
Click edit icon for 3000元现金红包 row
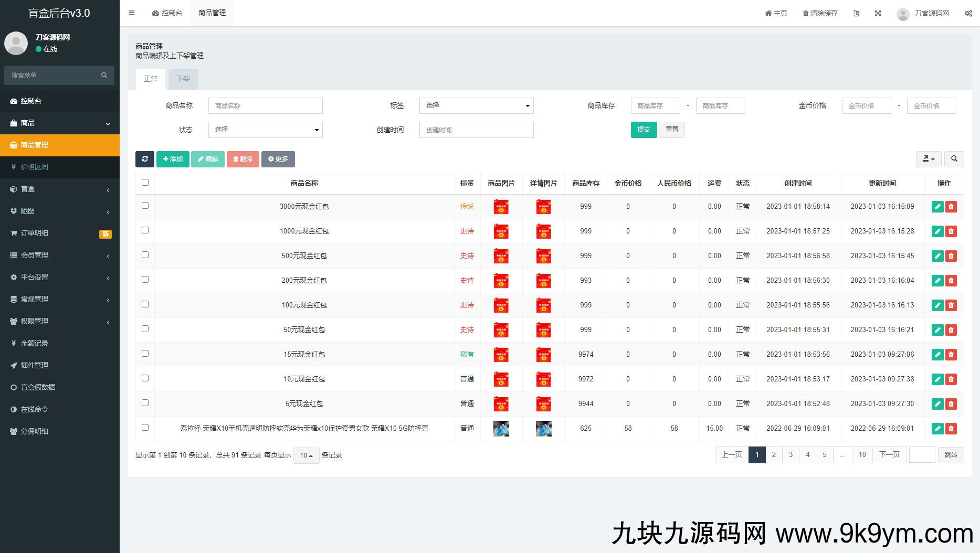click(x=937, y=207)
